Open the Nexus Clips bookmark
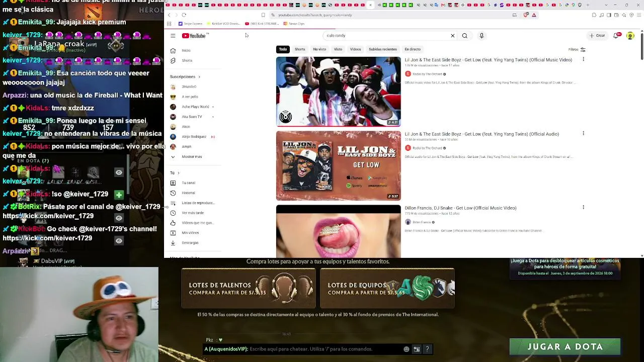 pos(294,24)
